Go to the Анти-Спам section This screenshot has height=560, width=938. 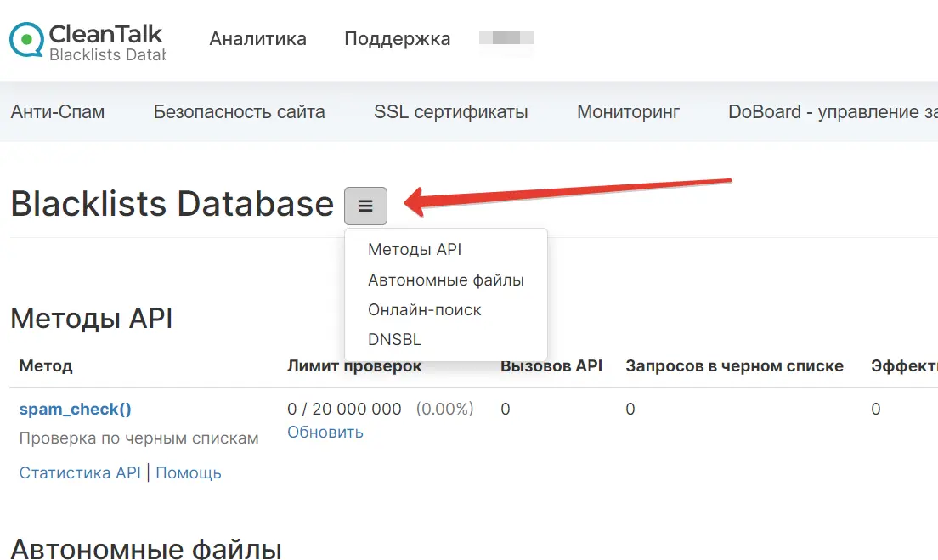(x=58, y=112)
